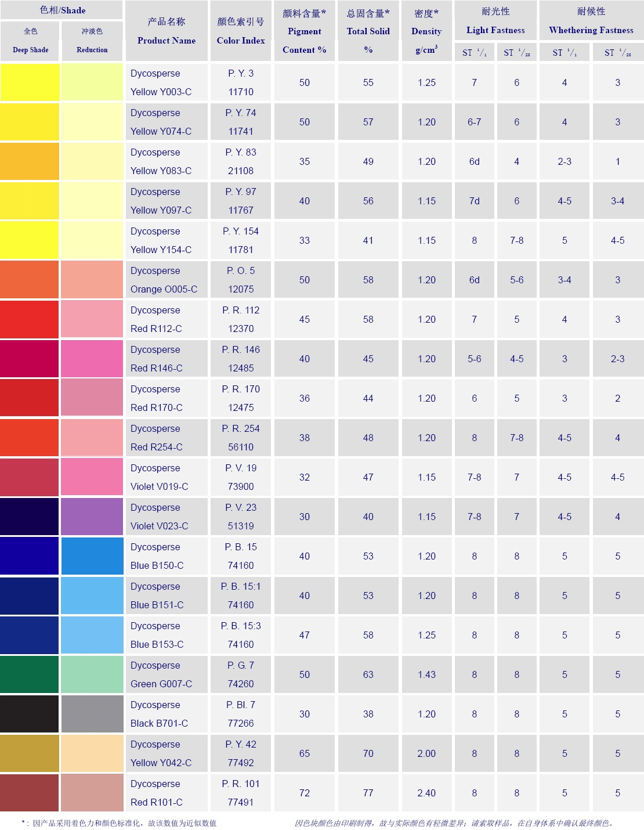Click the reduction swatch of Green G007-C
Viewport: 644px width, 830px height.
92,674
